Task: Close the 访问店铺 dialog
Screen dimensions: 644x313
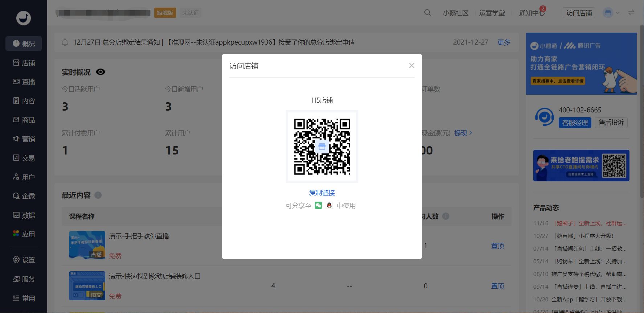Action: (412, 66)
